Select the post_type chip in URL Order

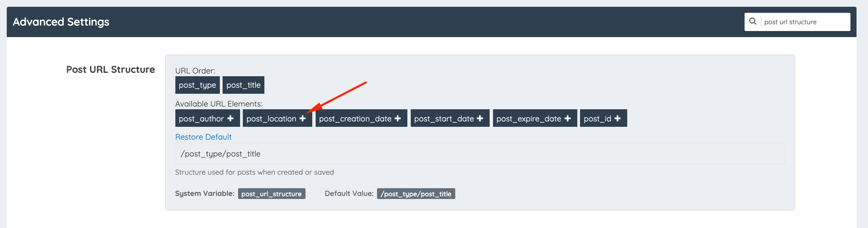point(197,85)
